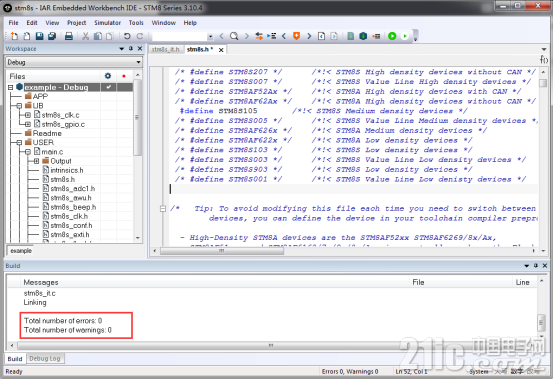553x380 pixels.
Task: Open the Project menu
Action: 77,23
